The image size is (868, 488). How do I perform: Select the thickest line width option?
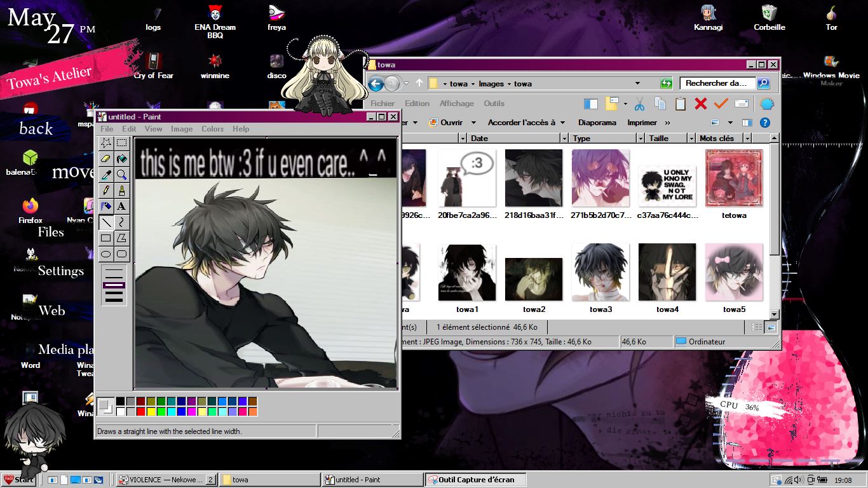pyautogui.click(x=114, y=299)
